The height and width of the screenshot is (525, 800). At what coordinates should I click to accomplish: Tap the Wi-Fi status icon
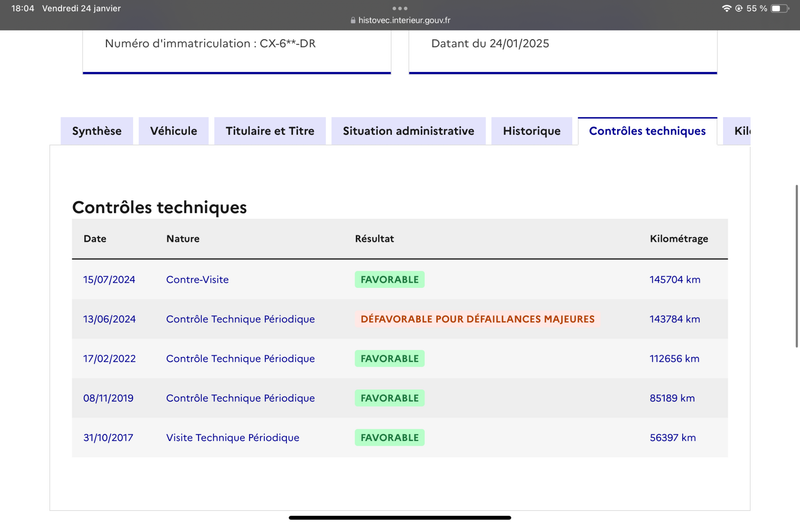[727, 8]
